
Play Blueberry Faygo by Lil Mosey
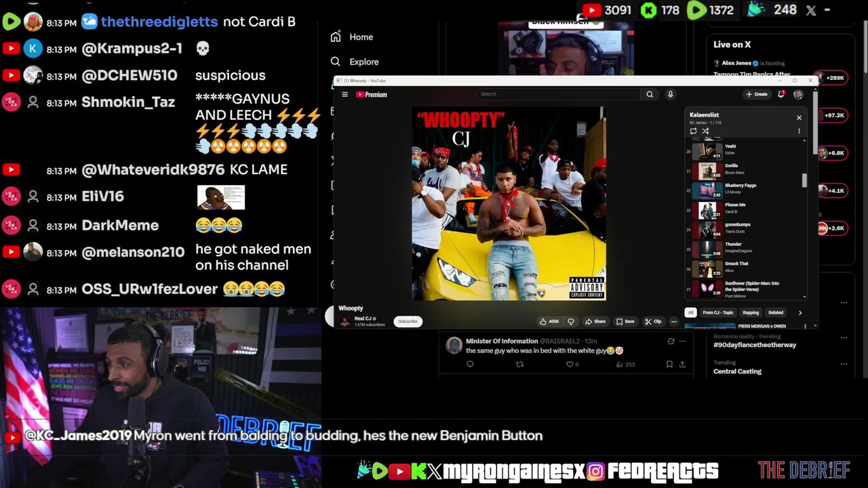coord(746,189)
